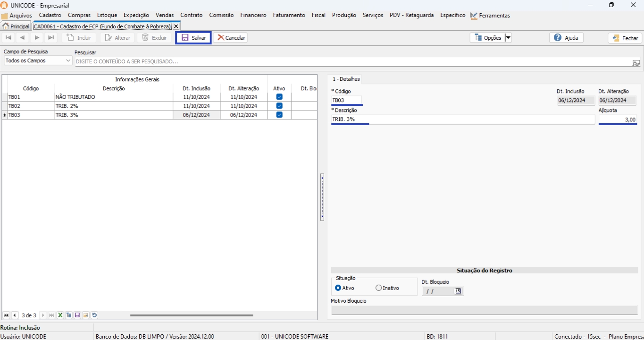The width and height of the screenshot is (644, 340).
Task: Open the Campo de Pesquisa dropdown
Action: pos(68,61)
